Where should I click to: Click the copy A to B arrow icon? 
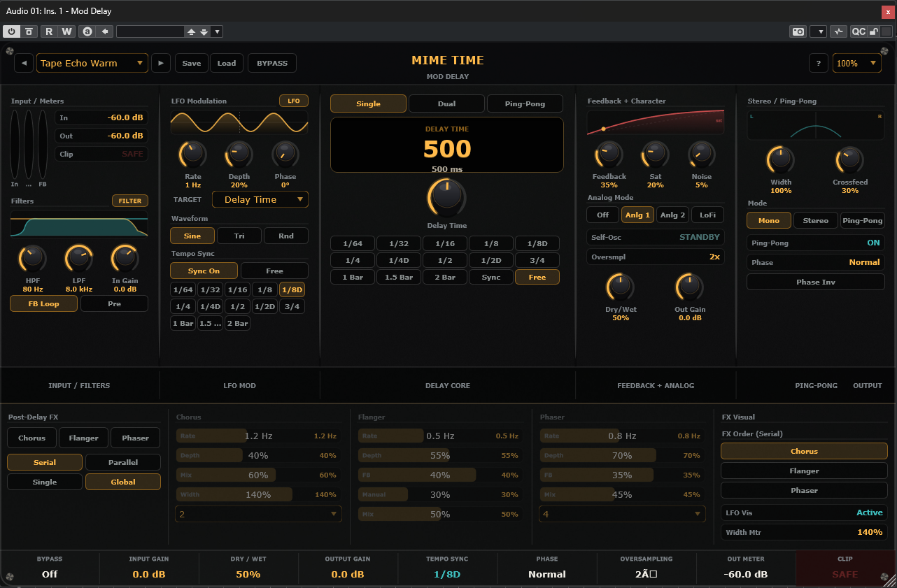click(x=105, y=31)
